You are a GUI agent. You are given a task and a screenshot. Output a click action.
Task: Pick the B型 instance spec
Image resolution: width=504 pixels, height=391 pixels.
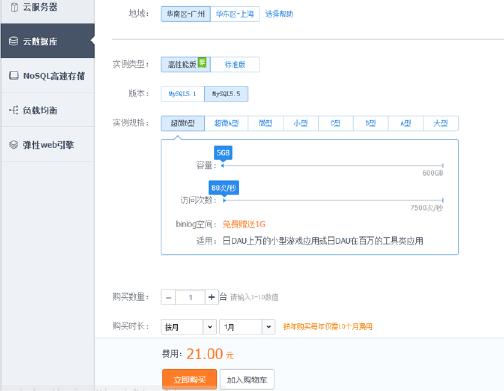pyautogui.click(x=371, y=123)
